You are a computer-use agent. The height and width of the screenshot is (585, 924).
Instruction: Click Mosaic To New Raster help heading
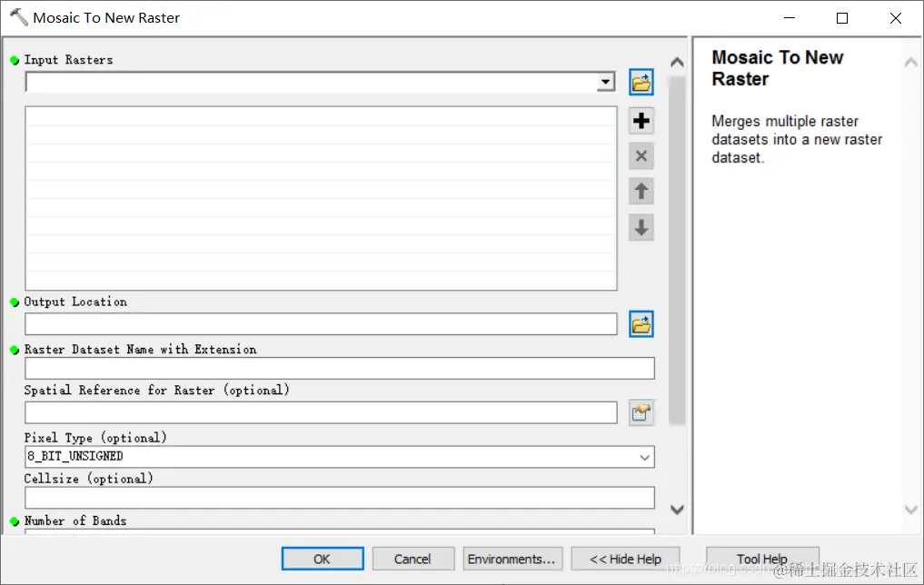point(777,68)
